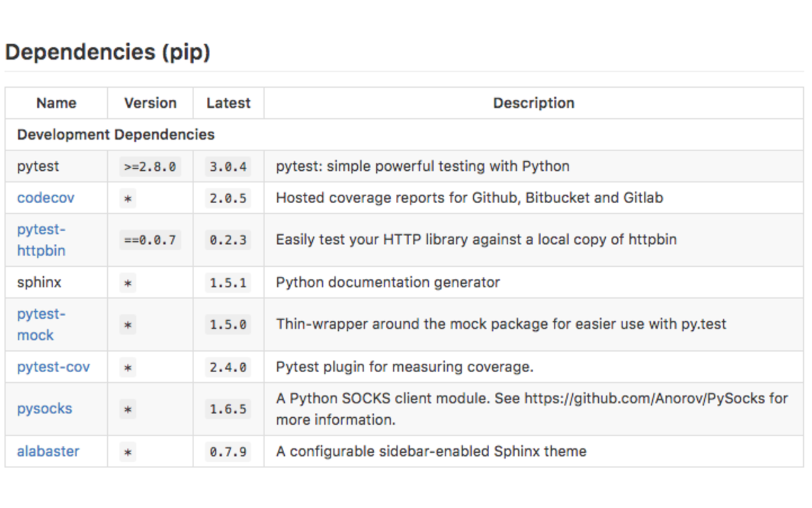812x508 pixels.
Task: Click the 0.7.9 latest version
Action: [x=228, y=452]
